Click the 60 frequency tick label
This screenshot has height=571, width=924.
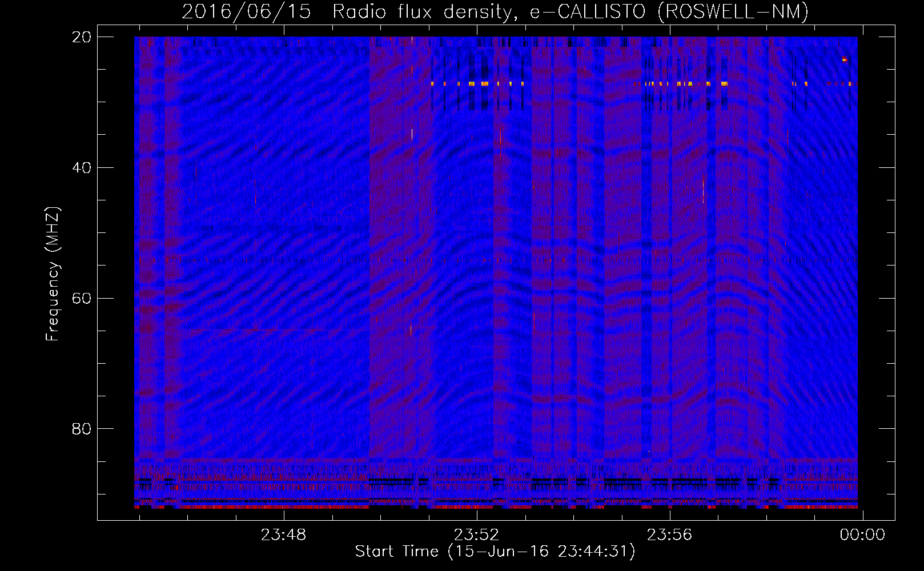(82, 299)
